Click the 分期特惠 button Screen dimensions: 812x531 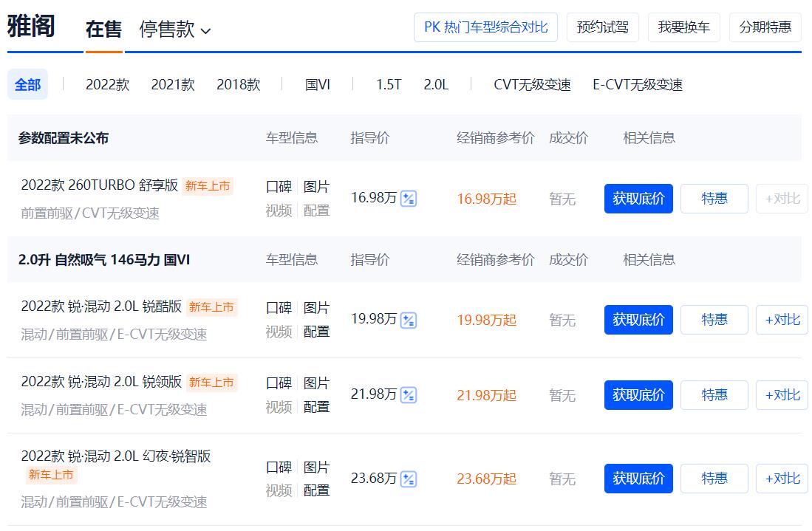click(x=765, y=27)
